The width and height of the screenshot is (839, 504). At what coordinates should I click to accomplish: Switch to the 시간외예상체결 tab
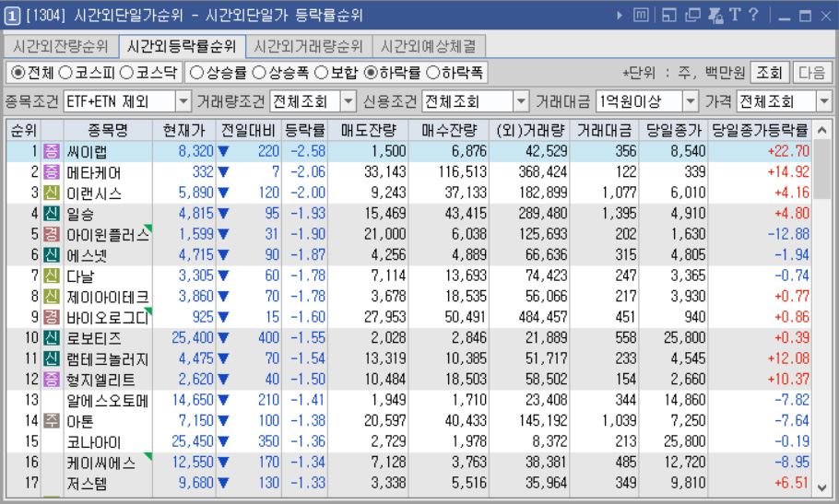coord(429,46)
